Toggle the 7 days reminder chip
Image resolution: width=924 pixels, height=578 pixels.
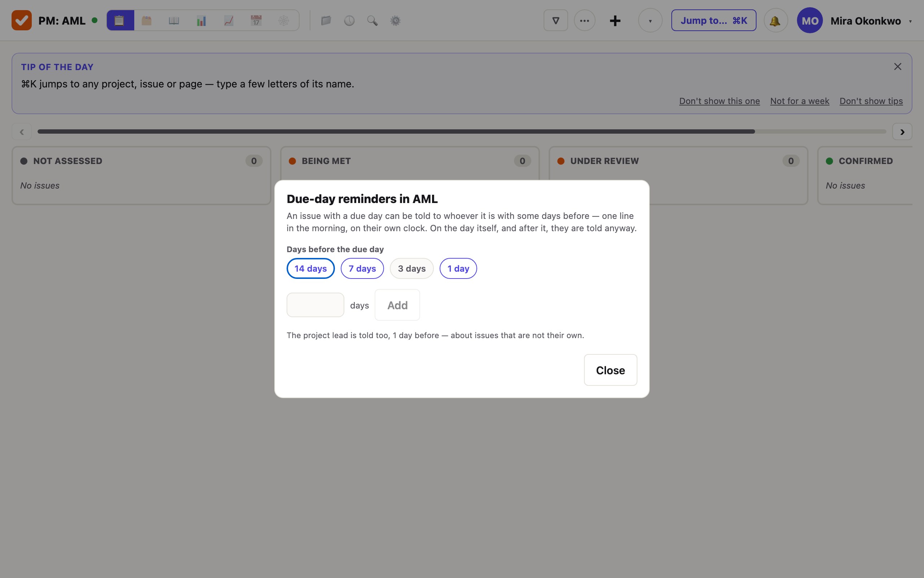pos(362,268)
